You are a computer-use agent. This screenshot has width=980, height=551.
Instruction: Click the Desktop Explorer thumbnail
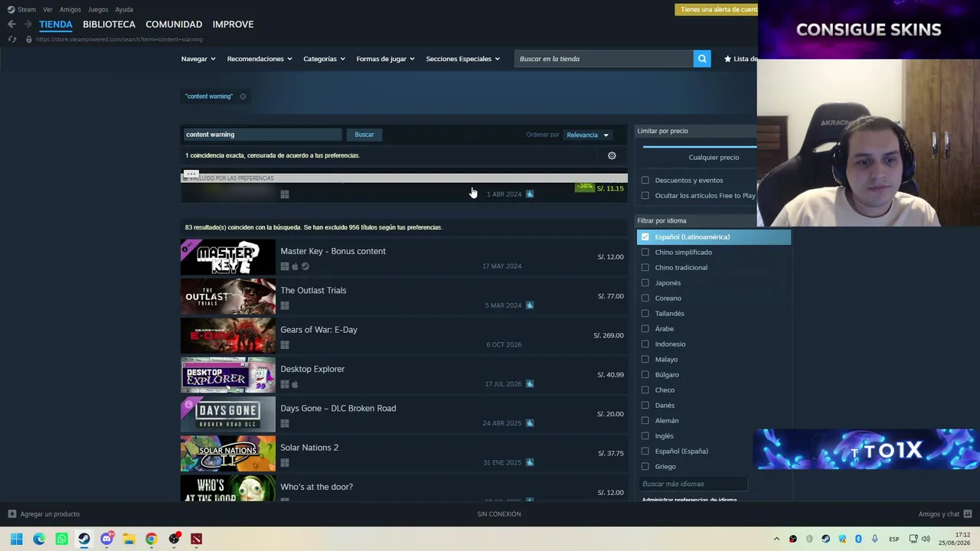(228, 375)
